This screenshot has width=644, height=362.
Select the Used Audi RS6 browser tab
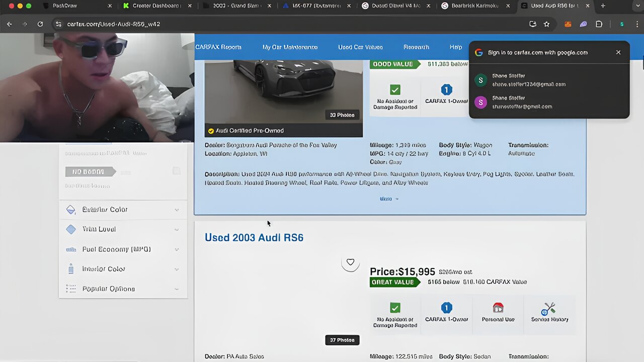(555, 6)
